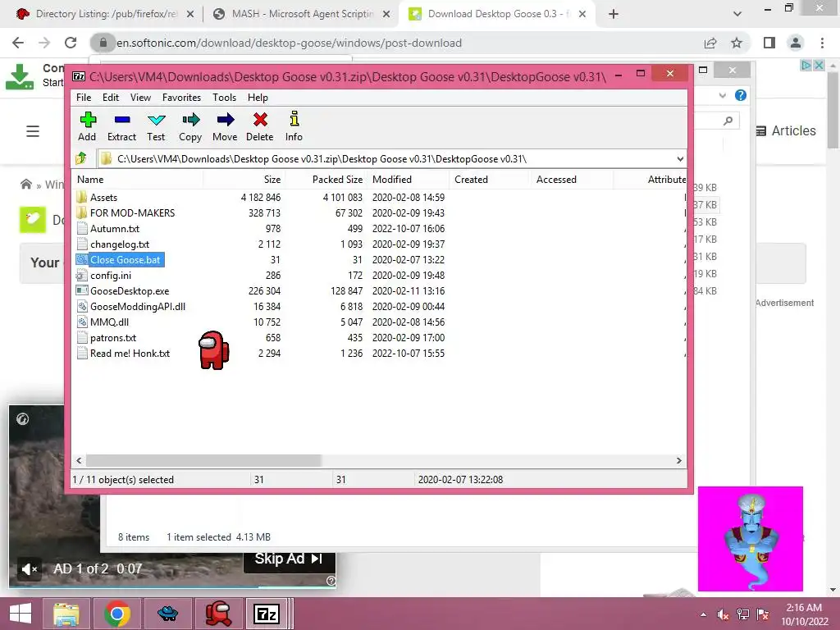This screenshot has height=630, width=840.
Task: Open the File menu in 7-Zip
Action: click(x=84, y=98)
